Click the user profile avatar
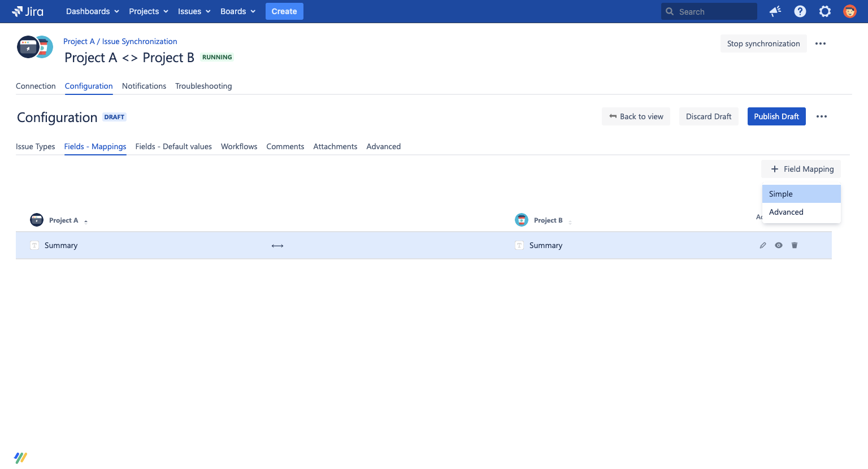 (x=849, y=11)
